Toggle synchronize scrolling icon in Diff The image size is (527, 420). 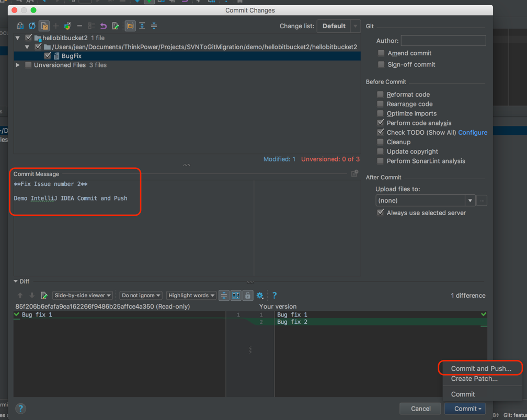coord(236,296)
